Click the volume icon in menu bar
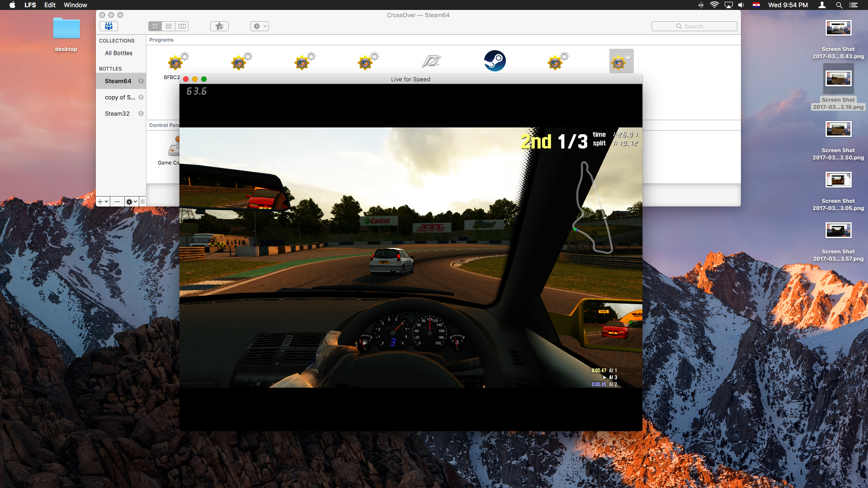This screenshot has width=868, height=488. pyautogui.click(x=741, y=5)
